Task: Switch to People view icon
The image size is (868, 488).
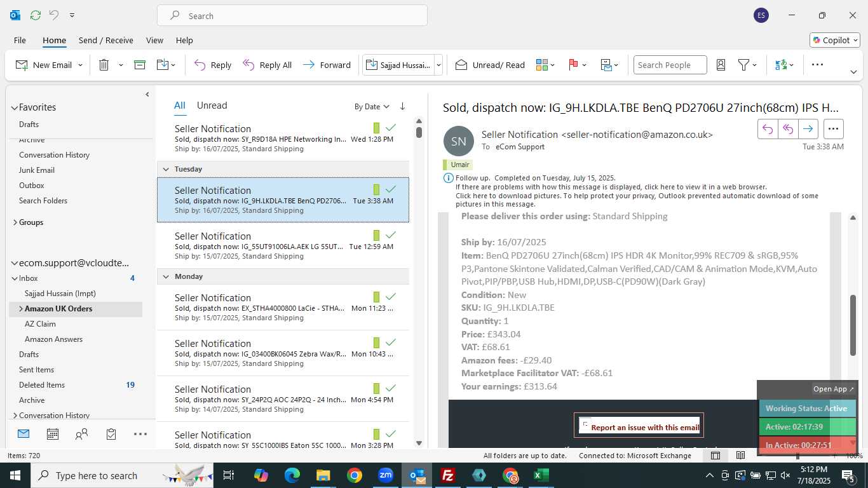Action: [81, 434]
